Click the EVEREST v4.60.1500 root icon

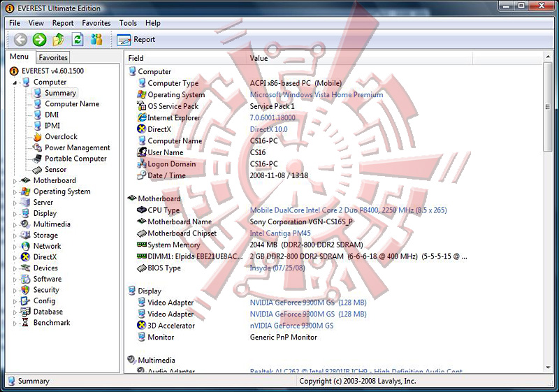coord(14,71)
